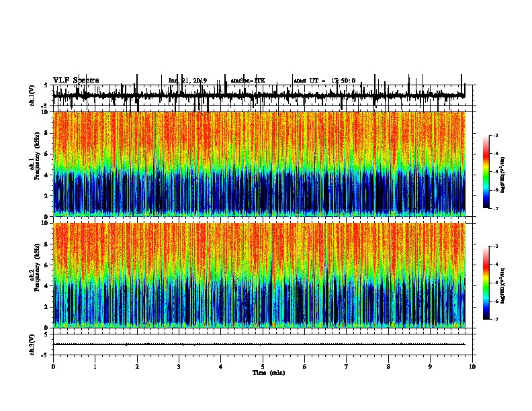
Task: Click the lower colorbar log(PSD) unit label
Action: 503,286
